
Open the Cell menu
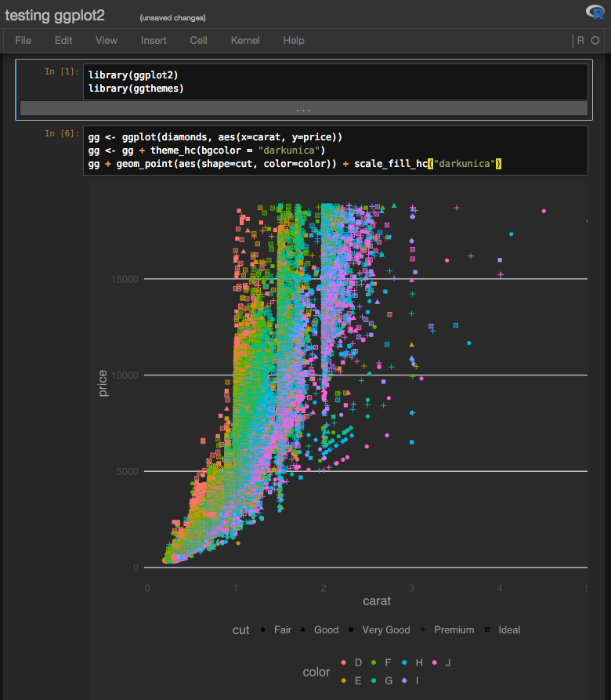pyautogui.click(x=198, y=41)
